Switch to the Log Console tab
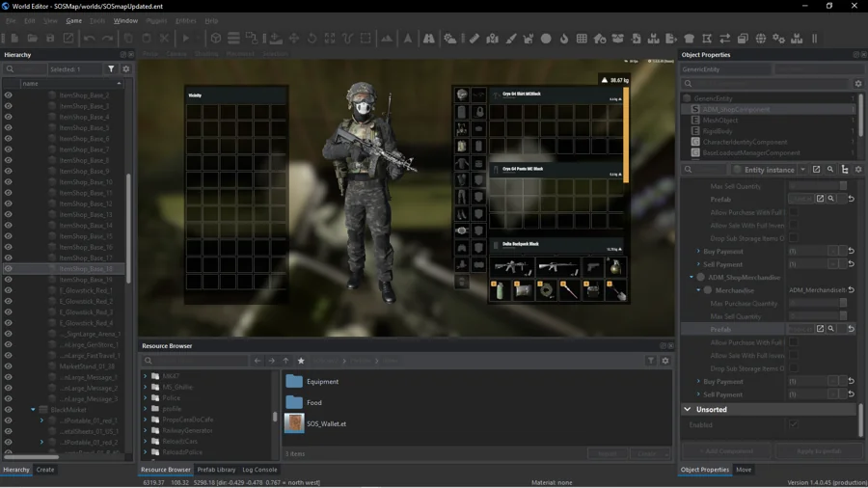The height and width of the screenshot is (488, 868). click(x=259, y=469)
